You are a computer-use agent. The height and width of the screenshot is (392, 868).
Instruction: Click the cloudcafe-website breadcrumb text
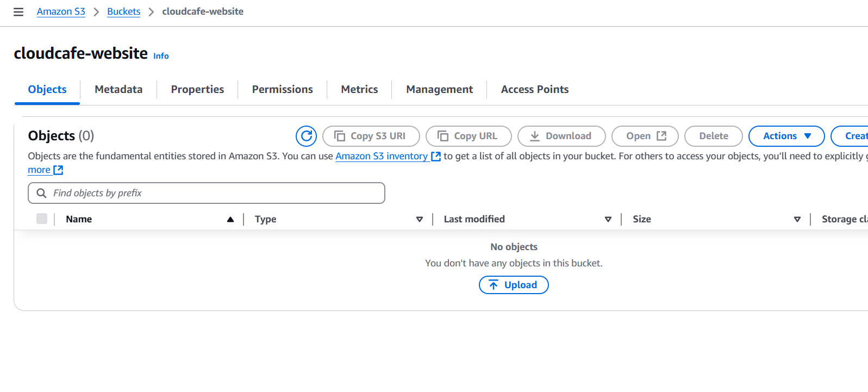[203, 11]
